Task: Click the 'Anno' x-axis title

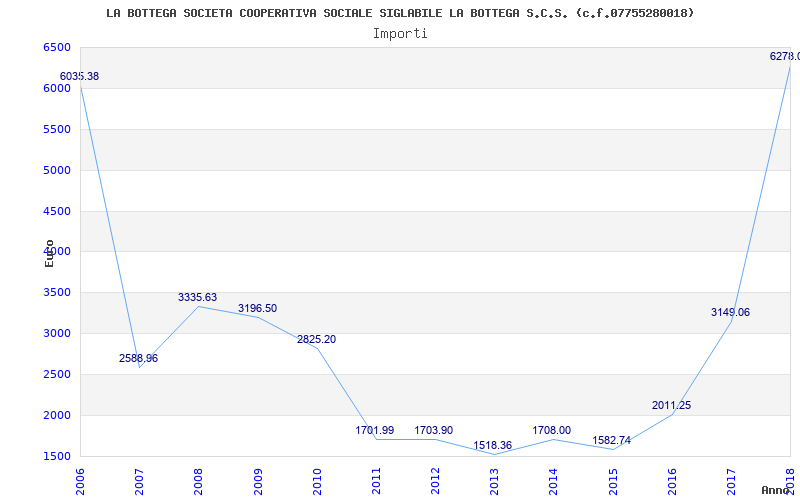Action: [776, 490]
